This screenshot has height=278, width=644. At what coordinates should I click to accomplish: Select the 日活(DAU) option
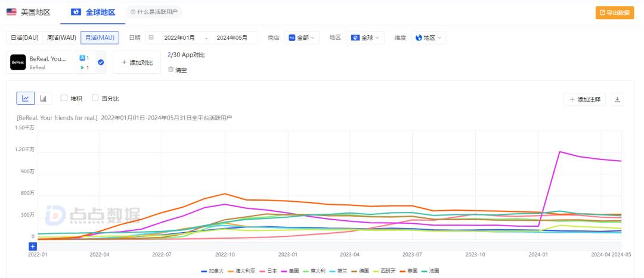point(24,38)
